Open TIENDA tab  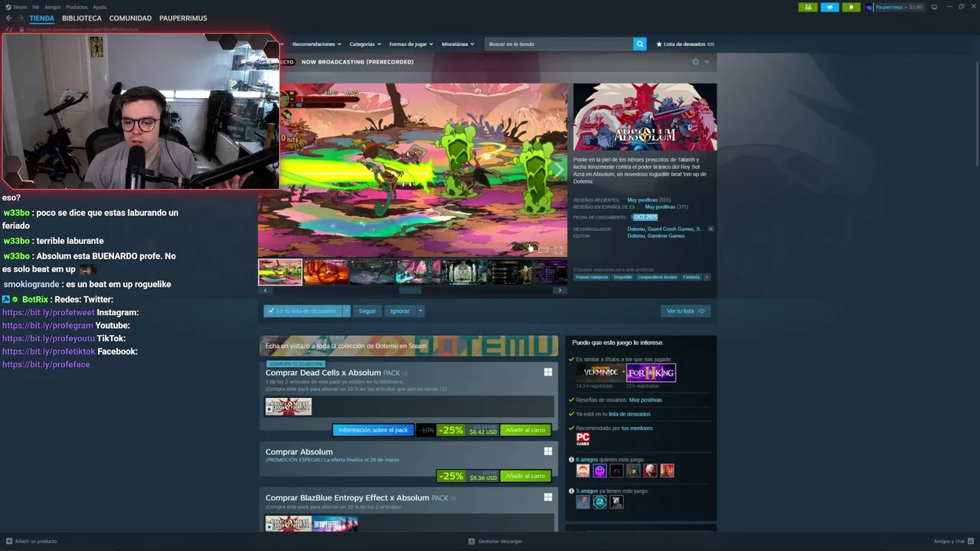point(41,18)
